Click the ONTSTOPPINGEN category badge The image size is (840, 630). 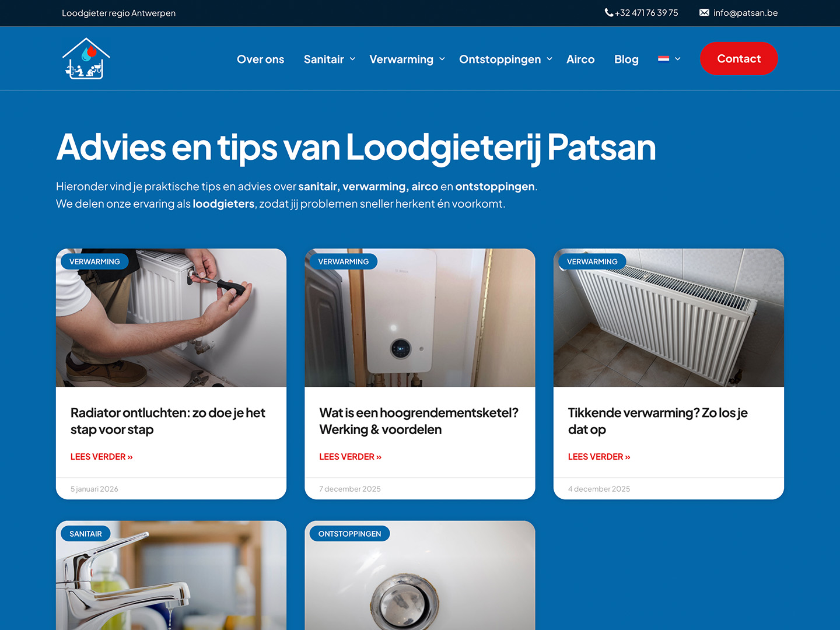coord(349,534)
